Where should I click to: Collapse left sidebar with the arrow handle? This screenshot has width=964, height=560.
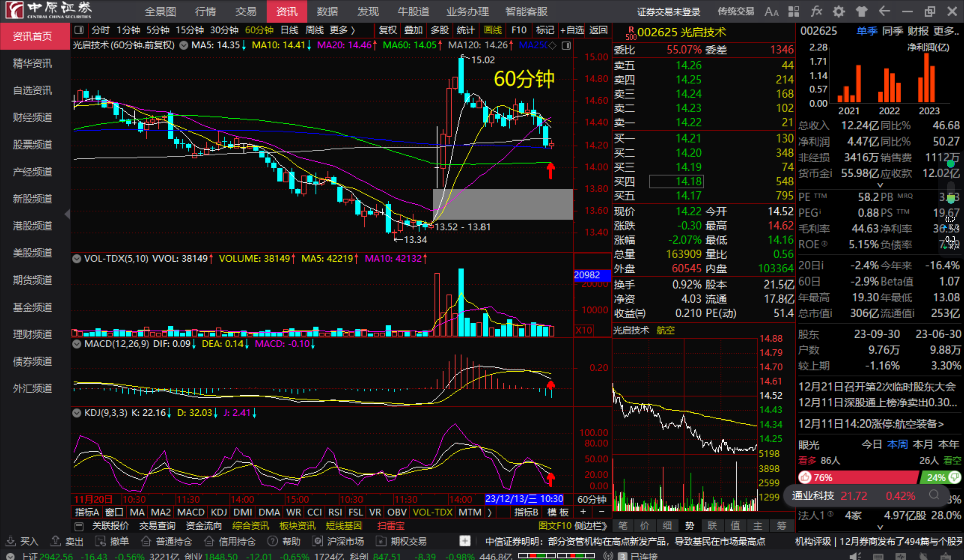point(67,214)
